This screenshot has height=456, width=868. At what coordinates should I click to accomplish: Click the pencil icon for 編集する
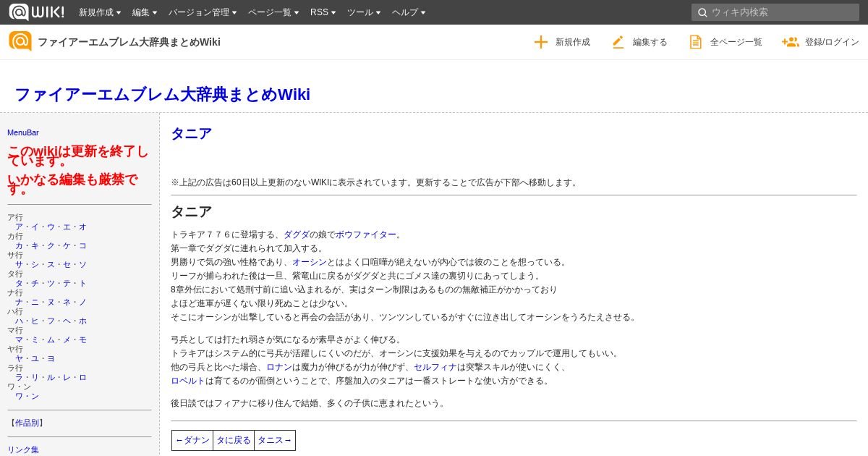(x=618, y=42)
